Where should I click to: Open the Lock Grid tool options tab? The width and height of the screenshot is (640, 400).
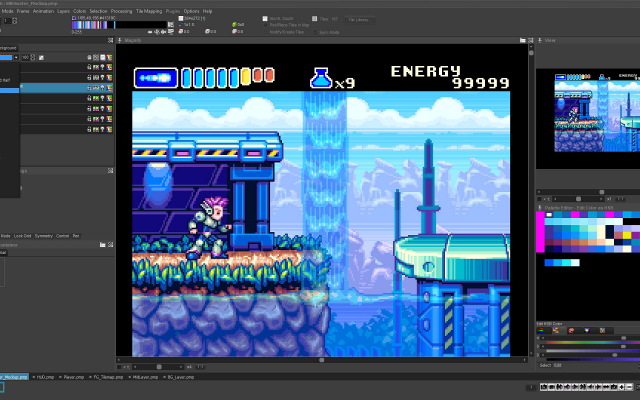[22, 236]
